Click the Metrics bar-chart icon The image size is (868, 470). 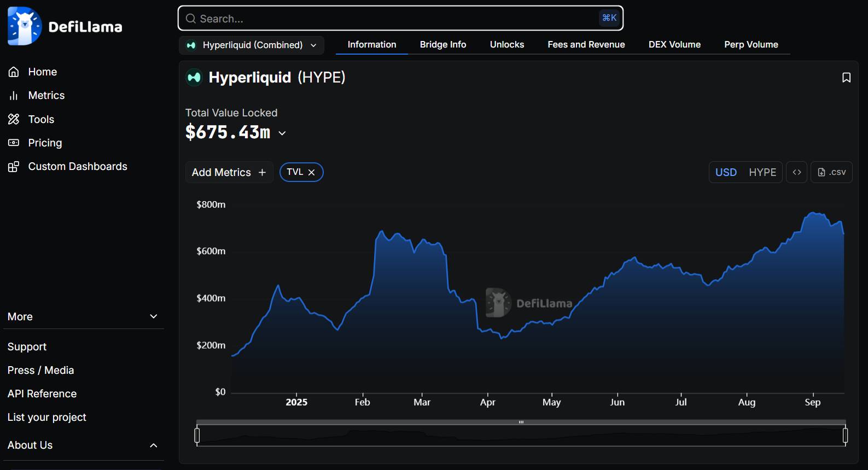click(14, 96)
